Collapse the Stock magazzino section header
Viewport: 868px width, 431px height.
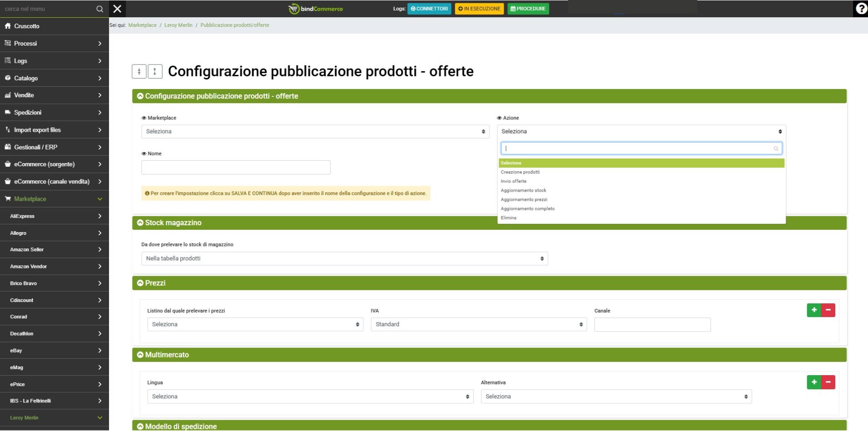click(x=173, y=223)
